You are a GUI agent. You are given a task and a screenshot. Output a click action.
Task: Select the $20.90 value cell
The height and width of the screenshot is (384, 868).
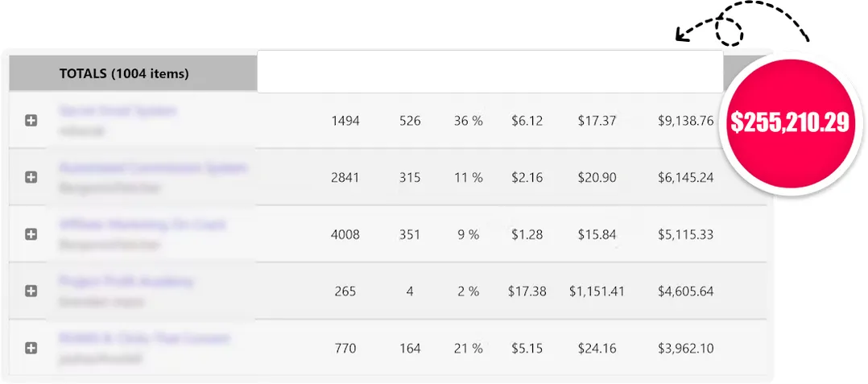597,178
